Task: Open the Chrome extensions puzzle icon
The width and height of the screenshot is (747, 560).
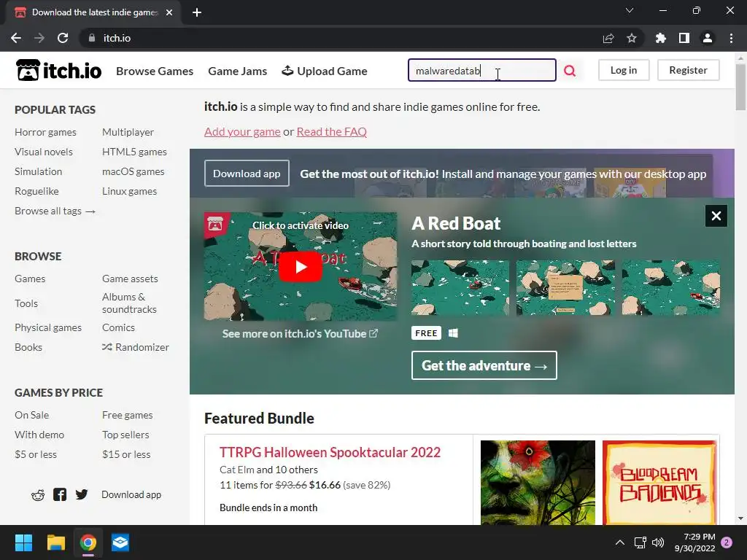Action: [661, 38]
